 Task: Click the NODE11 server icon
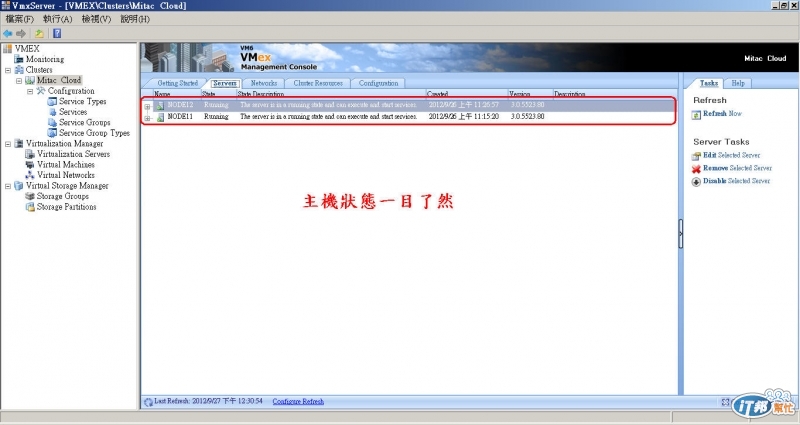coord(160,118)
